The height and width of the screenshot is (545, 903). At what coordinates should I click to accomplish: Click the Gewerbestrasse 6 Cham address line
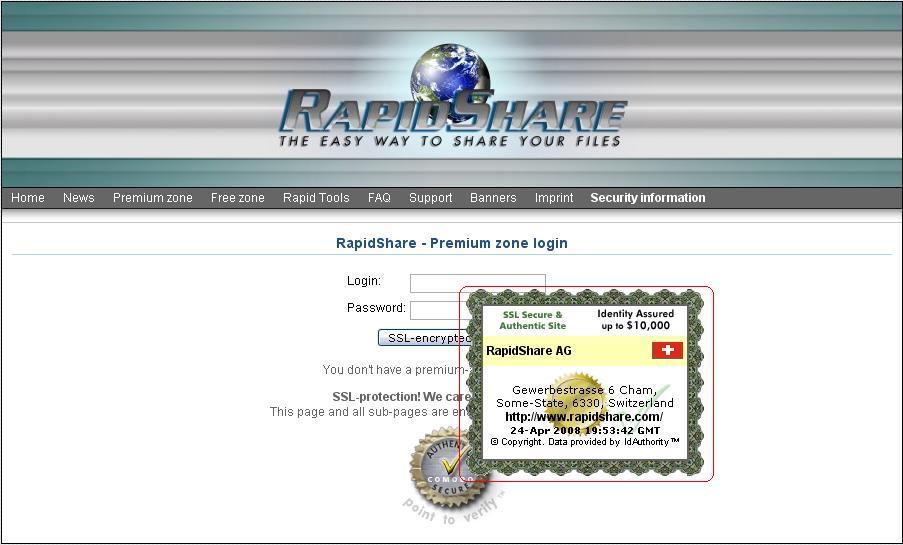584,390
